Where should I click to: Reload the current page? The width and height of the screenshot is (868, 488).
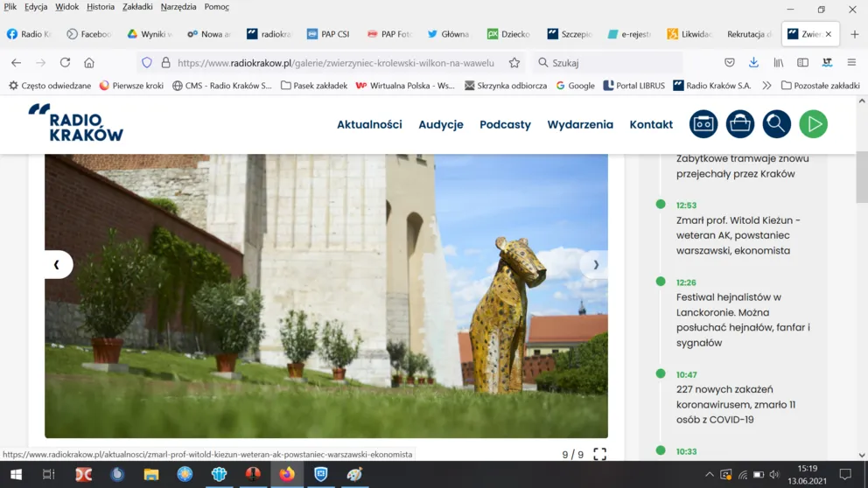click(x=65, y=62)
